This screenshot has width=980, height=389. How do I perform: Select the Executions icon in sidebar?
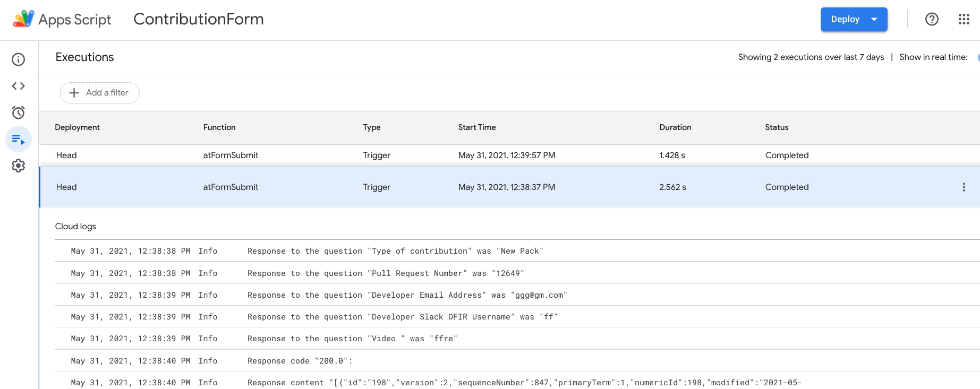pos(19,140)
